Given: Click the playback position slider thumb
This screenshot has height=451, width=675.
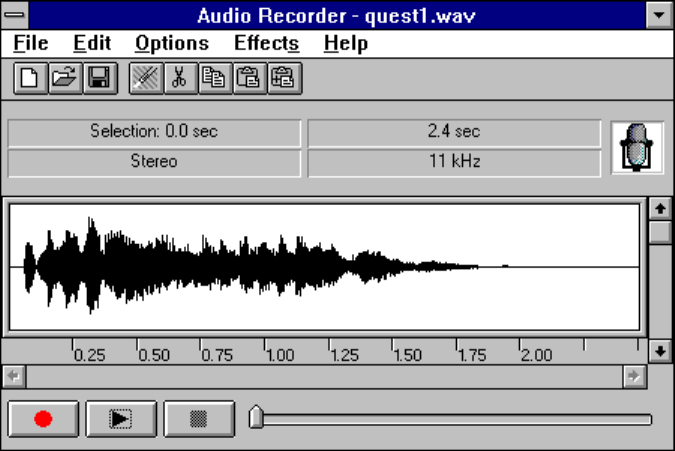Looking at the screenshot, I should pos(256,417).
